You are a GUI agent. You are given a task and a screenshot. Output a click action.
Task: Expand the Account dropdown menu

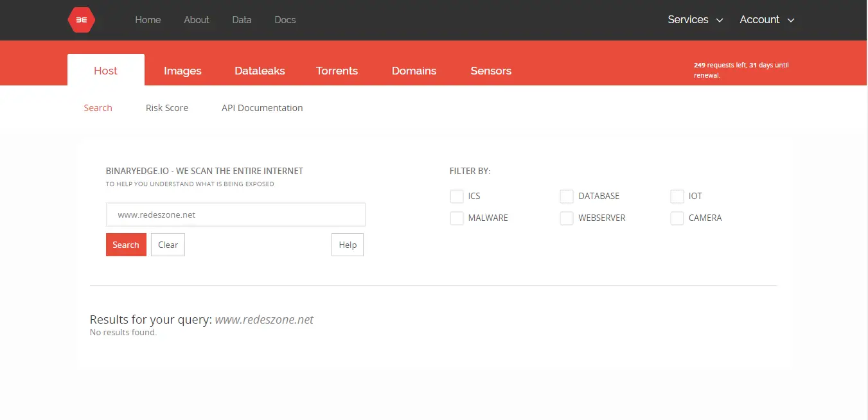coord(767,20)
